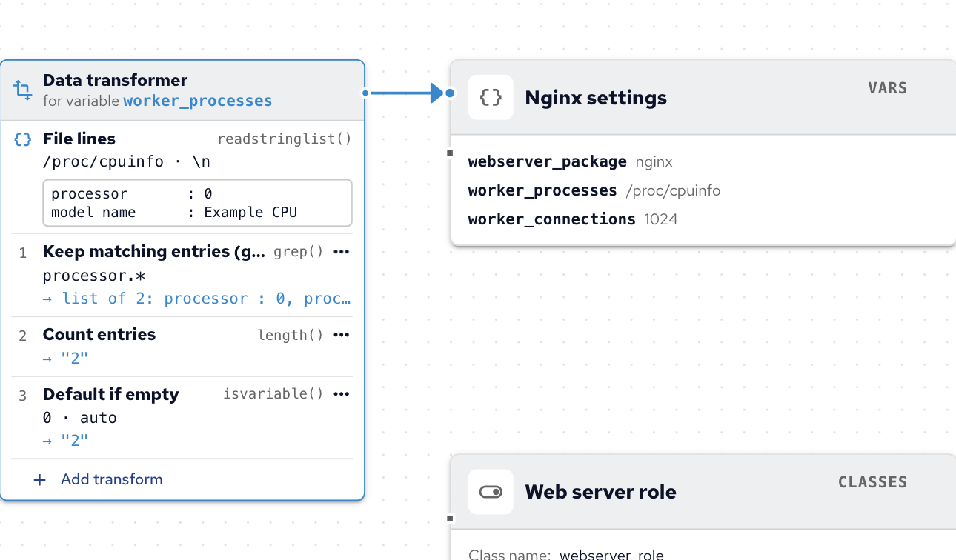
Task: Select the Nginx settings input port
Action: pos(451,93)
